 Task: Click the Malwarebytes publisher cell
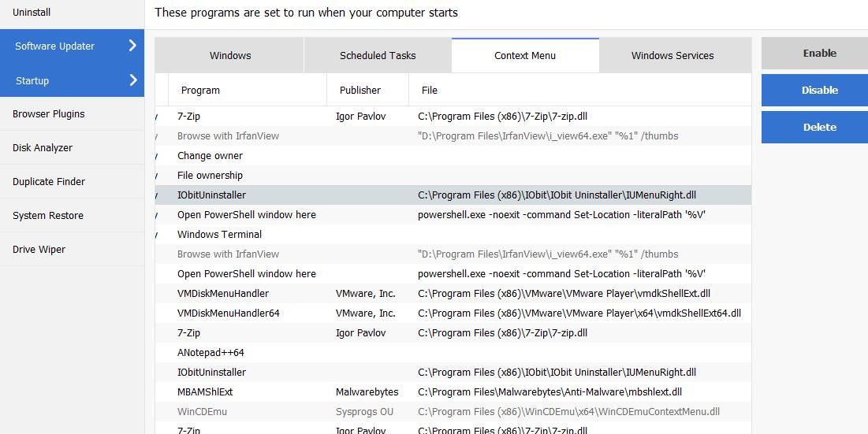(367, 392)
